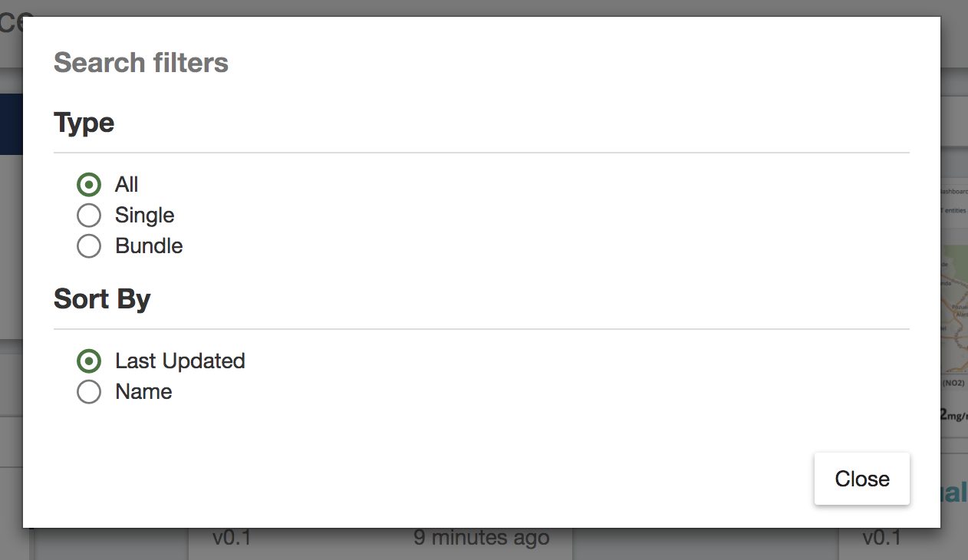This screenshot has height=560, width=968.
Task: Click the teal link text at right edge
Action: [954, 492]
